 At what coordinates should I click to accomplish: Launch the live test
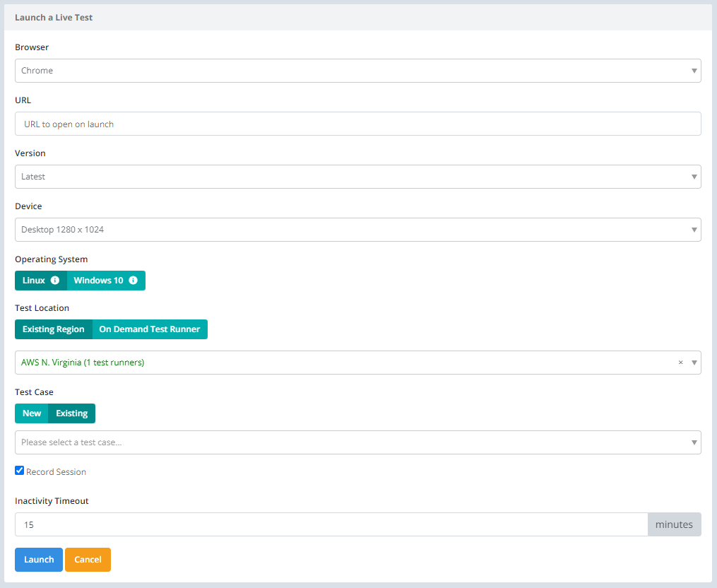tap(39, 560)
